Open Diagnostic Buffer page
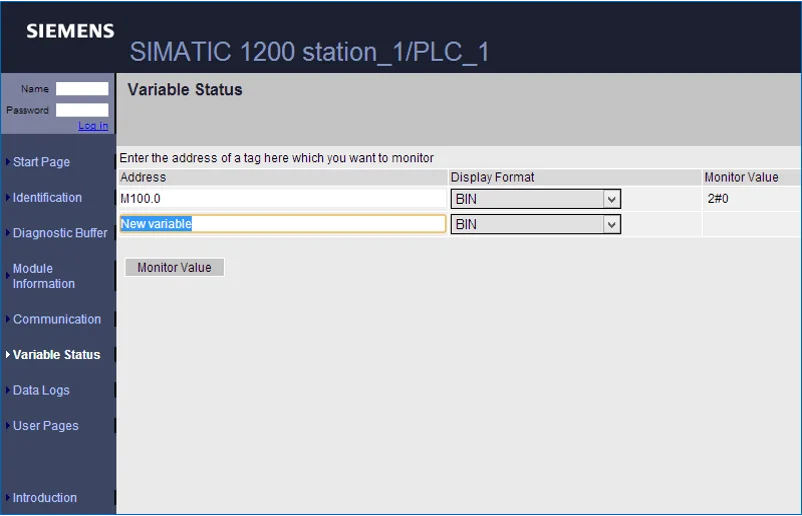 tap(60, 233)
